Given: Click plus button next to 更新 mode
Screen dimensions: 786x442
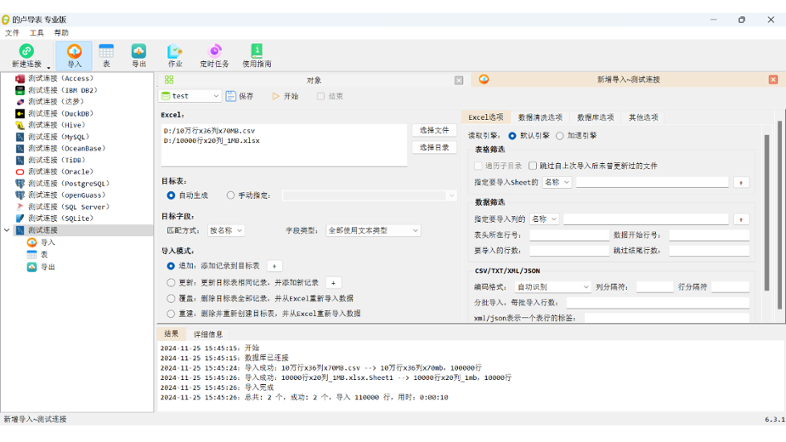Looking at the screenshot, I should click(x=333, y=283).
